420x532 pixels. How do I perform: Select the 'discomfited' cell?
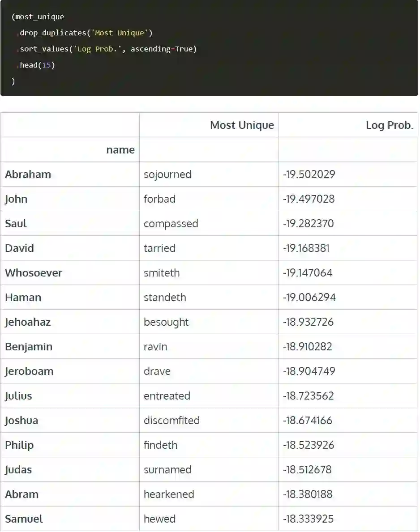(171, 421)
